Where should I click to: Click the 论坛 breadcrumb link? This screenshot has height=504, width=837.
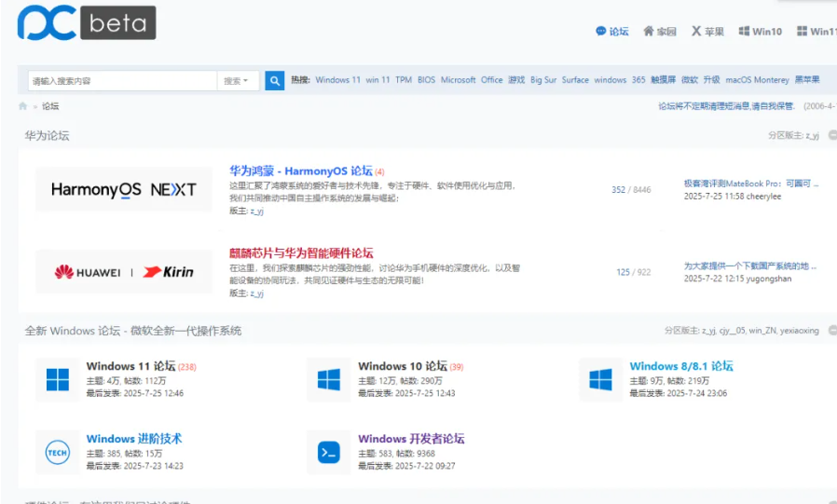pos(50,106)
